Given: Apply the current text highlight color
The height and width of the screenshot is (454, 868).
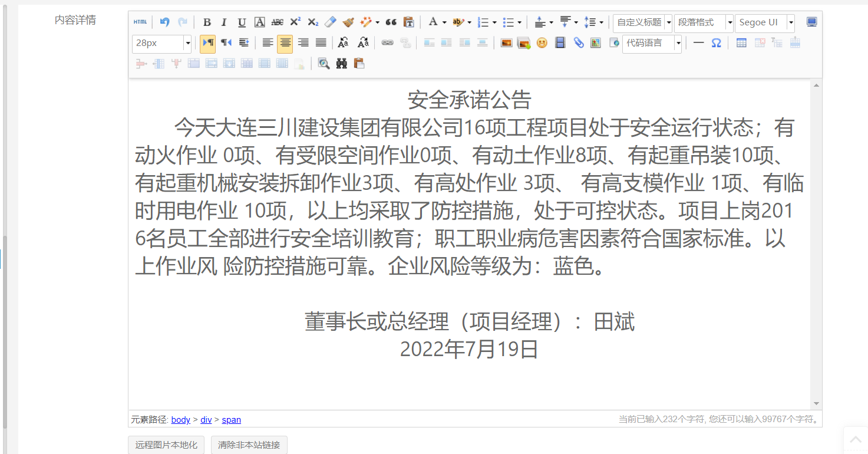Looking at the screenshot, I should click(458, 22).
